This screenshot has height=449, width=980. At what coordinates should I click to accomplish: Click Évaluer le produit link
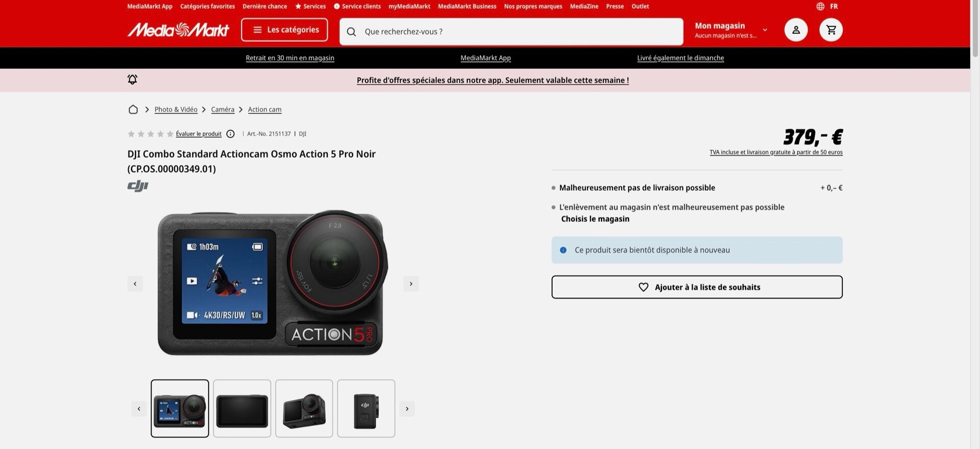(x=199, y=134)
